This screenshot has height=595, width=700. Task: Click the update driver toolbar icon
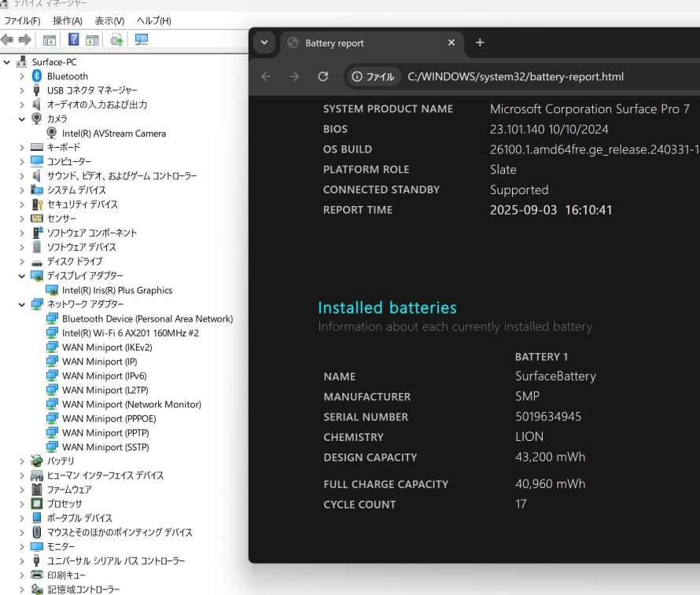point(117,40)
